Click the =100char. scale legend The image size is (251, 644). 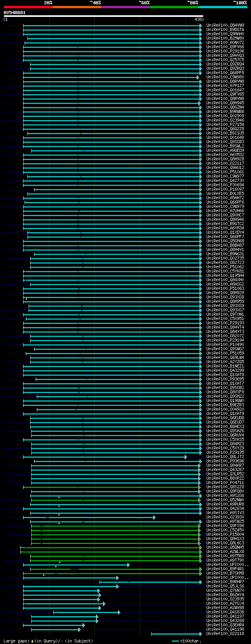coord(187,641)
